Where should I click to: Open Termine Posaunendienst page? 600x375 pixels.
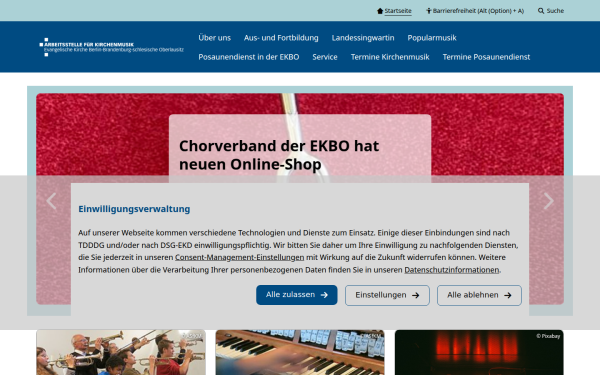486,57
